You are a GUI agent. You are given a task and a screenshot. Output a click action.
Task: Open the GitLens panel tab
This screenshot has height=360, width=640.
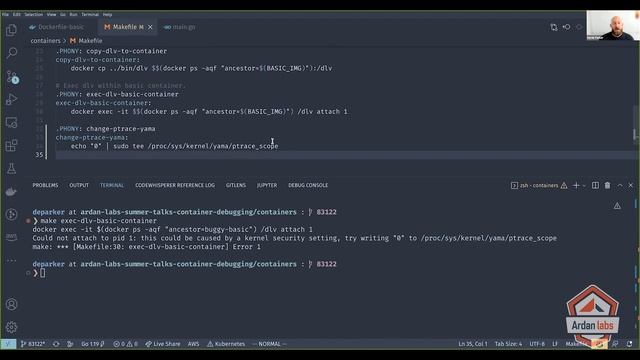tap(236, 185)
